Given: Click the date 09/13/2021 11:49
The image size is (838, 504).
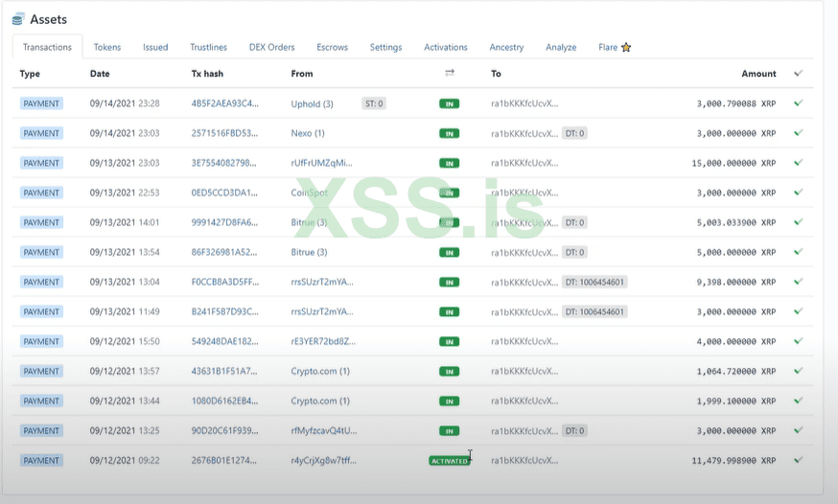Looking at the screenshot, I should coord(125,311).
